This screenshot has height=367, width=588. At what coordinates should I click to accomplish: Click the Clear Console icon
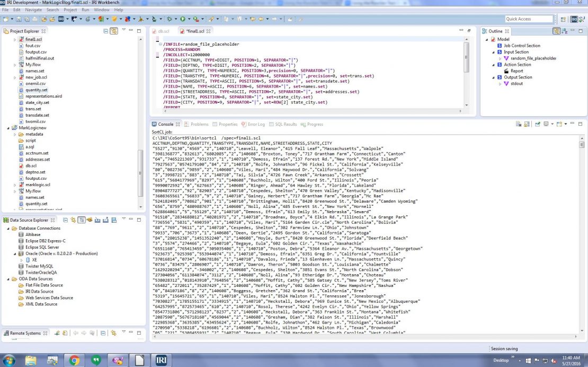click(519, 124)
